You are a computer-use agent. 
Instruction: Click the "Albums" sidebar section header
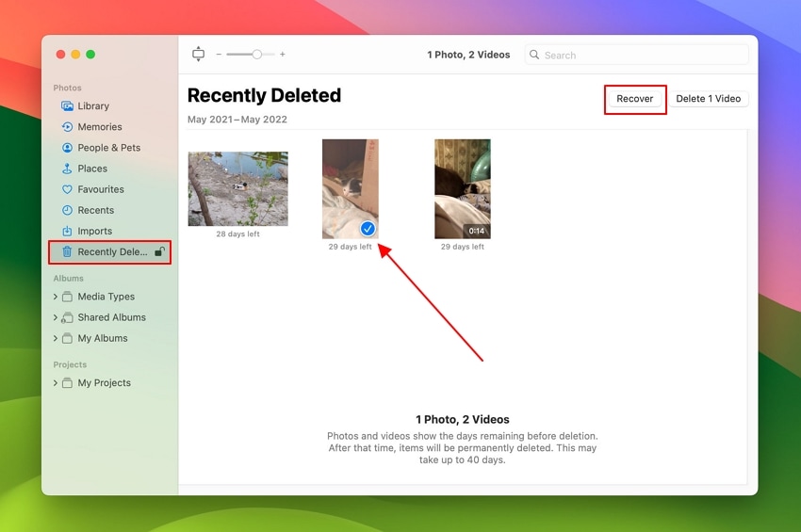(69, 279)
